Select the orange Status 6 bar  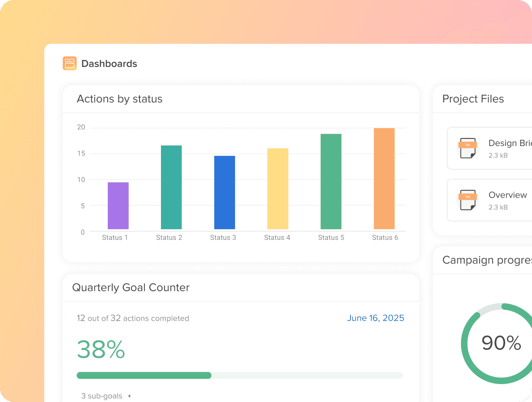click(384, 179)
